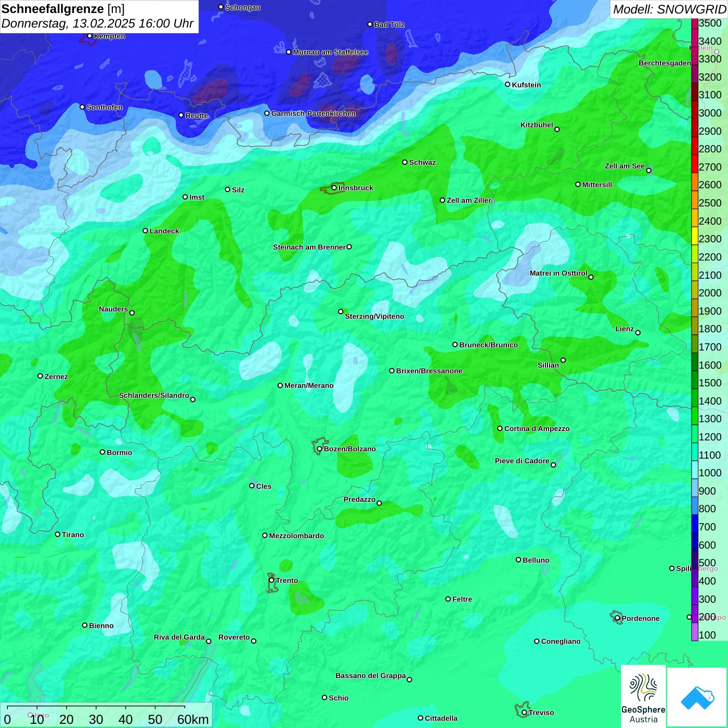This screenshot has height=728, width=728.
Task: Click the 'Berchtesgaden' label
Action: (x=665, y=63)
